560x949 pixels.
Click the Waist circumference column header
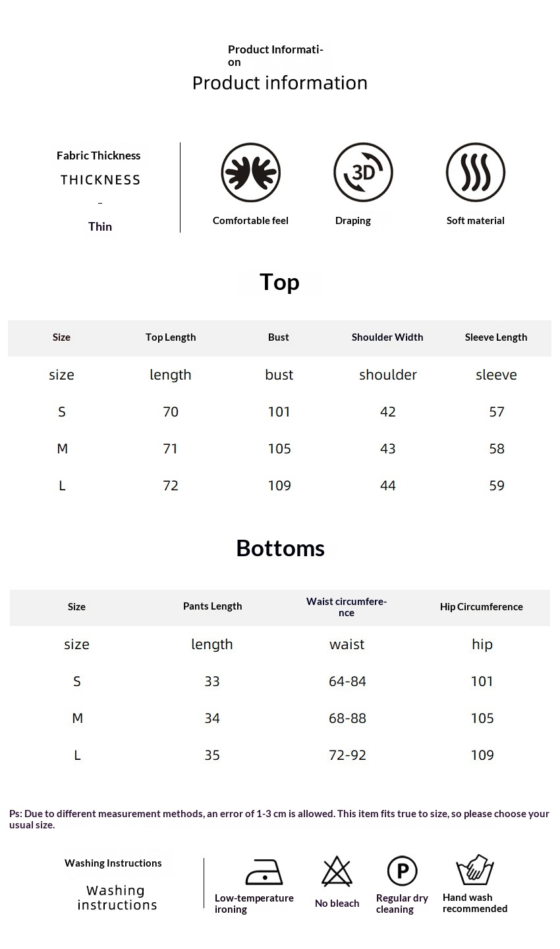tap(347, 607)
